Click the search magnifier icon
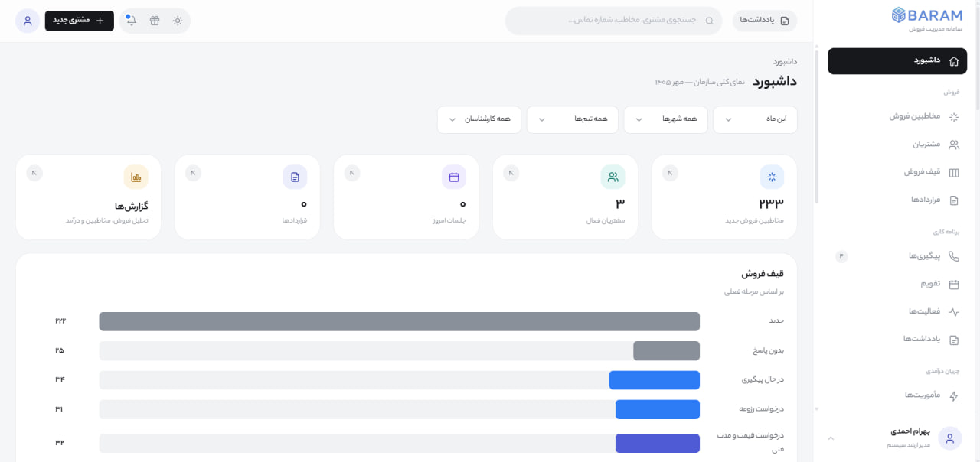980x462 pixels. (709, 21)
